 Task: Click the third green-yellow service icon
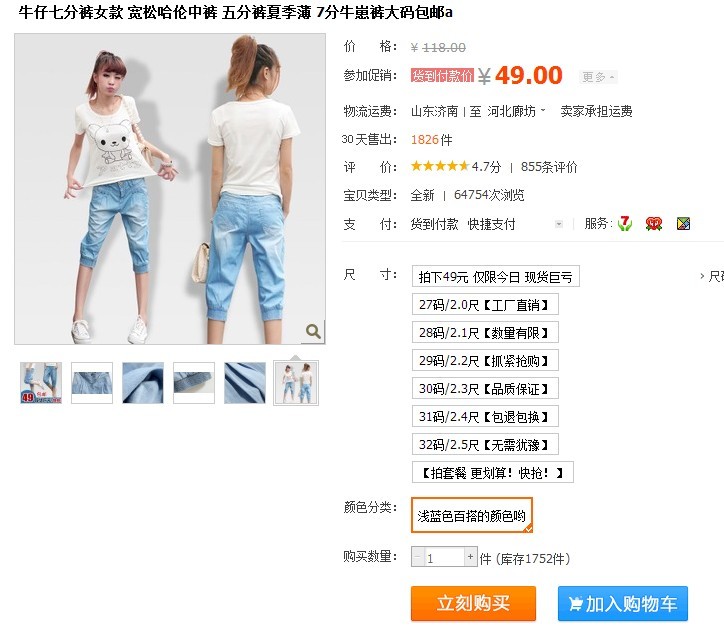tap(683, 224)
